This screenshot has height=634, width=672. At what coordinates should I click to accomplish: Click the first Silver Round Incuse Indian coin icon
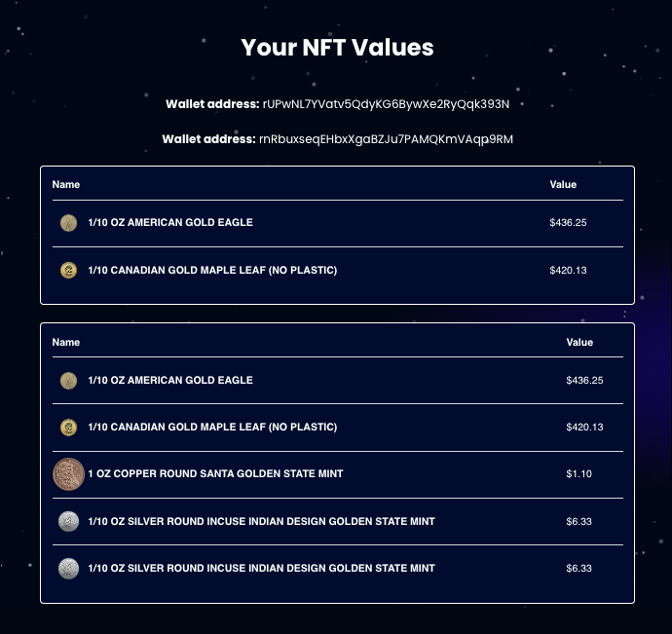[x=68, y=521]
